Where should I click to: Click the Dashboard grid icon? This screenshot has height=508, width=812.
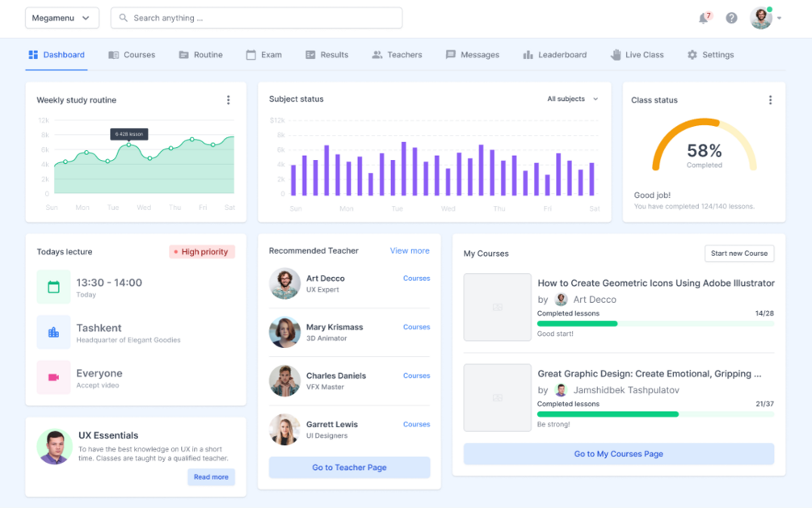tap(33, 54)
